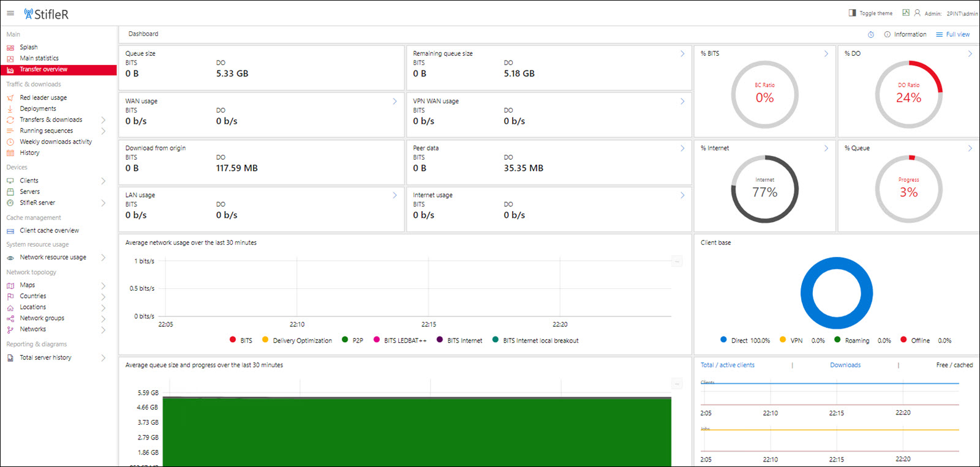Click the Deployments download icon
980x467 pixels.
pos(10,109)
